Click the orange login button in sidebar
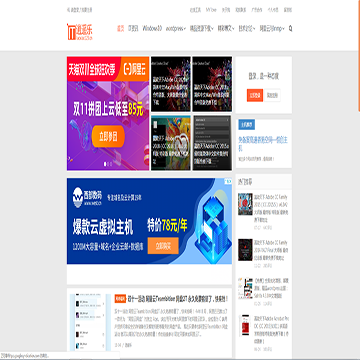This screenshot has height=360, width=360. tap(255, 95)
